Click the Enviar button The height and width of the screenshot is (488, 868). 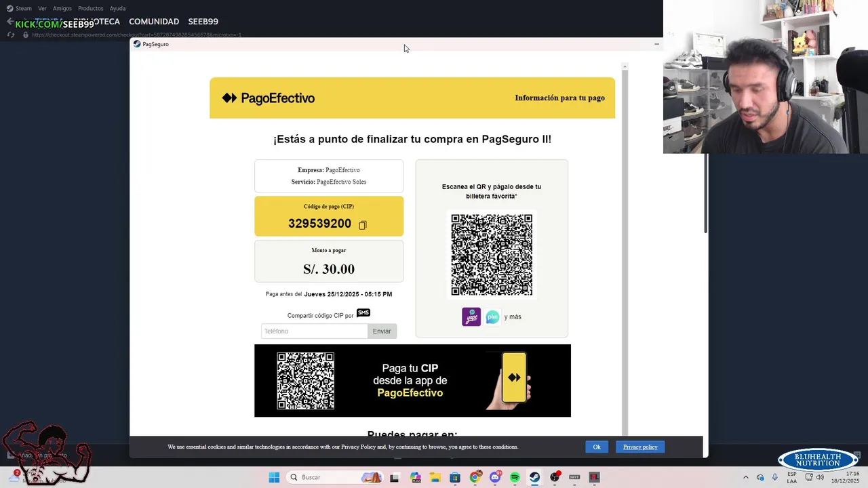[x=382, y=331]
